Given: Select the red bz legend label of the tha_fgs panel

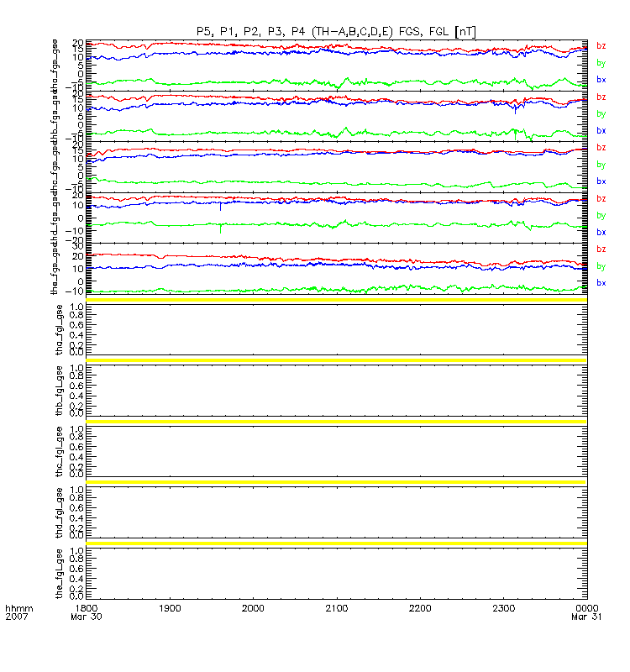Looking at the screenshot, I should click(x=601, y=46).
